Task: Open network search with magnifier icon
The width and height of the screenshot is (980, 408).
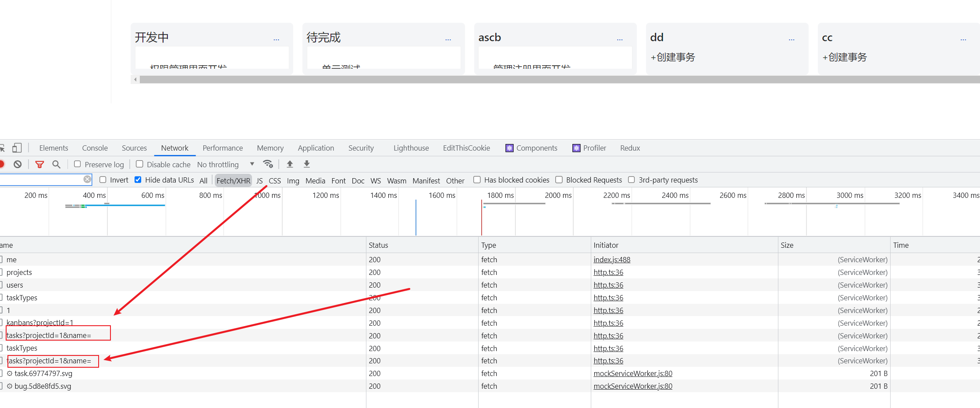Action: tap(56, 164)
